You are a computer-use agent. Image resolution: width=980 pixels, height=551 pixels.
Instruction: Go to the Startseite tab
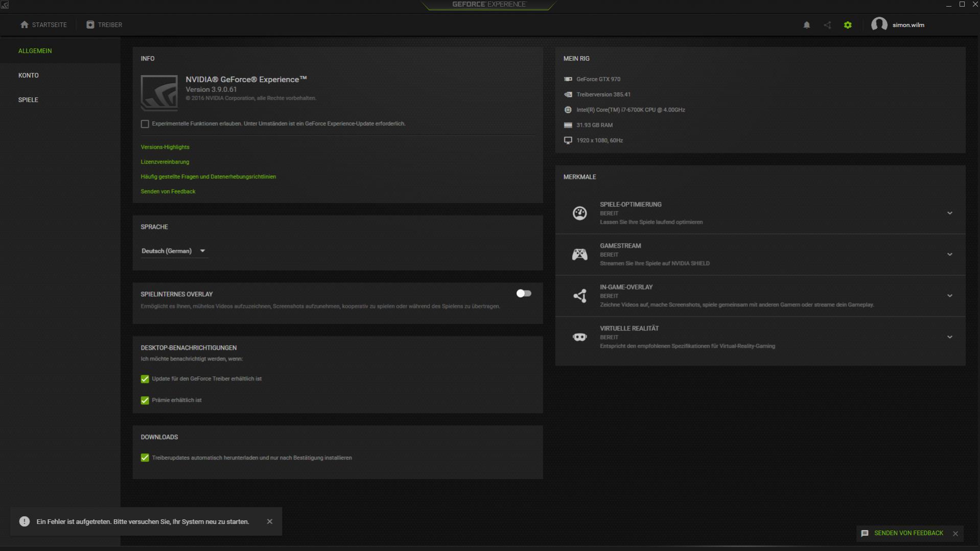[x=43, y=25]
